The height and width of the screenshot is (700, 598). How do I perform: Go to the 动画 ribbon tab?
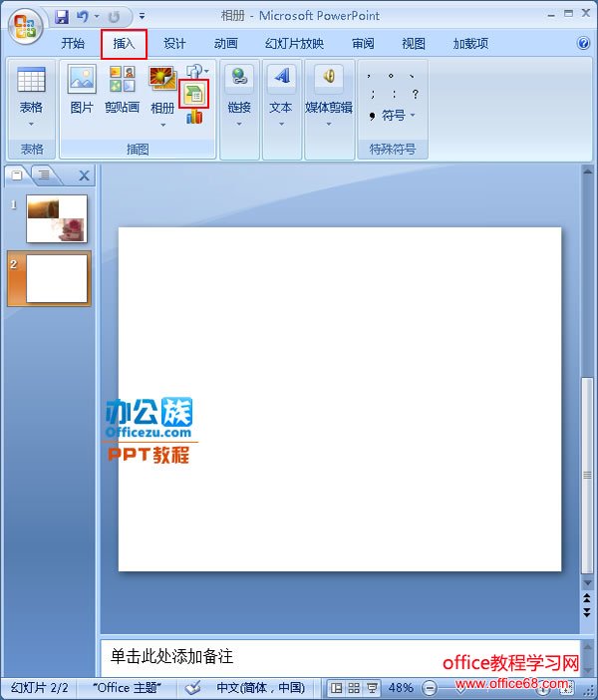[226, 43]
